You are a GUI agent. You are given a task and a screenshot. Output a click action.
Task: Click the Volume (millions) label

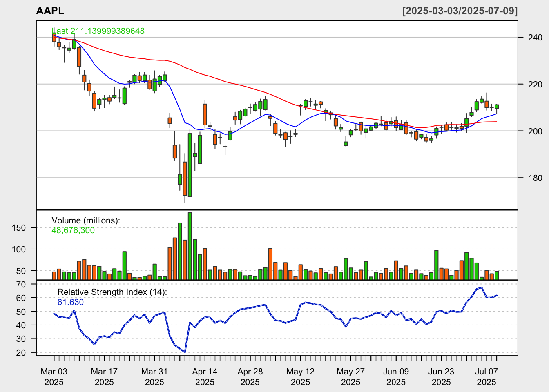(86, 220)
